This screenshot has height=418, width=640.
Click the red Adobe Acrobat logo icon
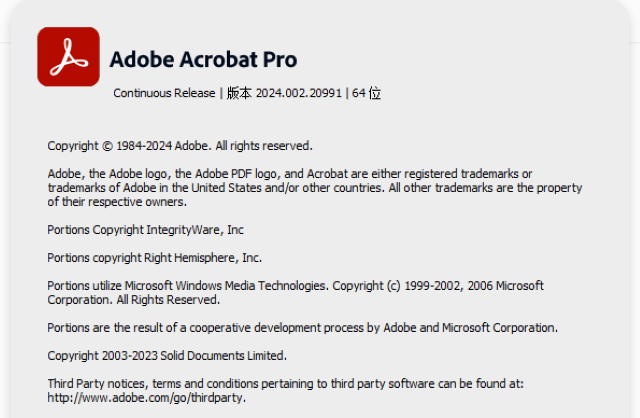(69, 57)
